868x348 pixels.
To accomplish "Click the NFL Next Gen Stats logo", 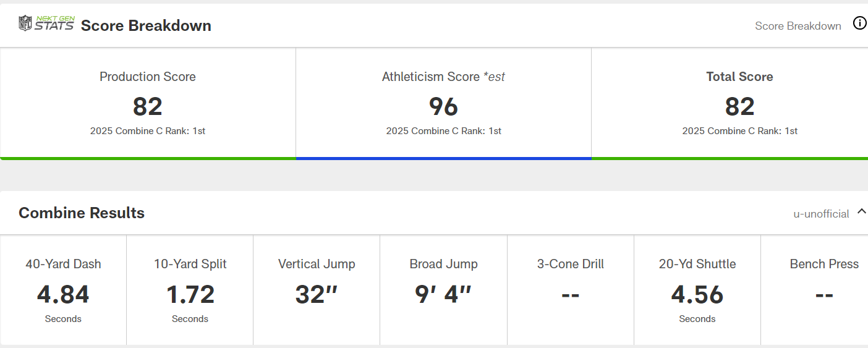I will (x=46, y=24).
